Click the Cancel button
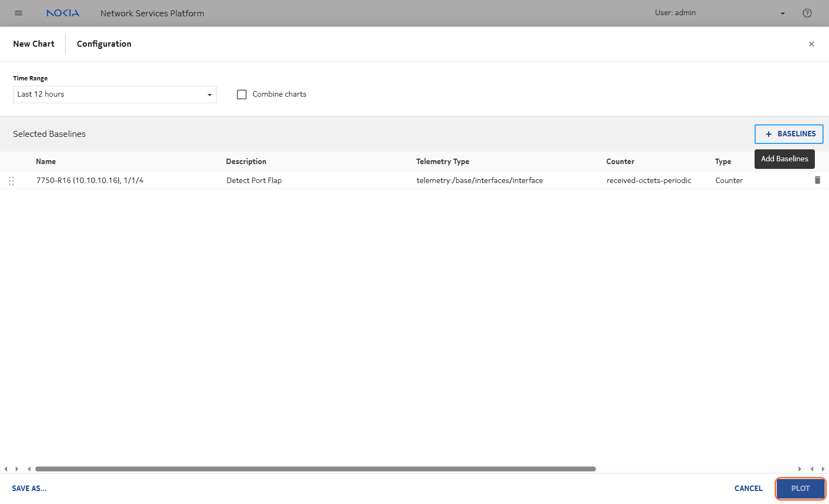Image resolution: width=829 pixels, height=504 pixels. (748, 488)
